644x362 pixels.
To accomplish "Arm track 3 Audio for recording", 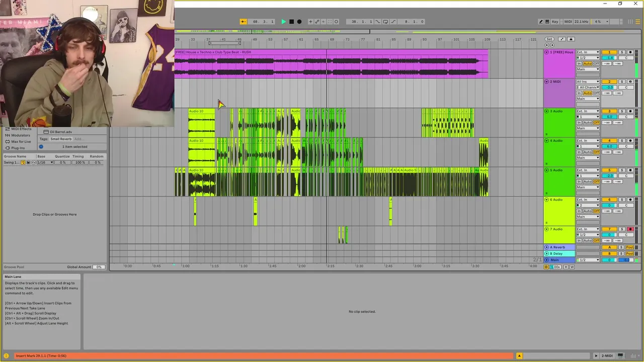I will 630,111.
